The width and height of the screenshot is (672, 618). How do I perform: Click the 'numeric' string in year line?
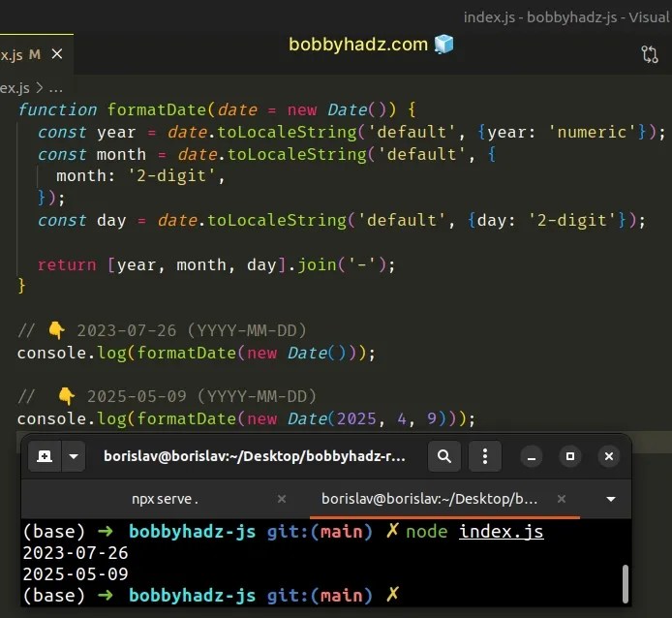pos(593,132)
